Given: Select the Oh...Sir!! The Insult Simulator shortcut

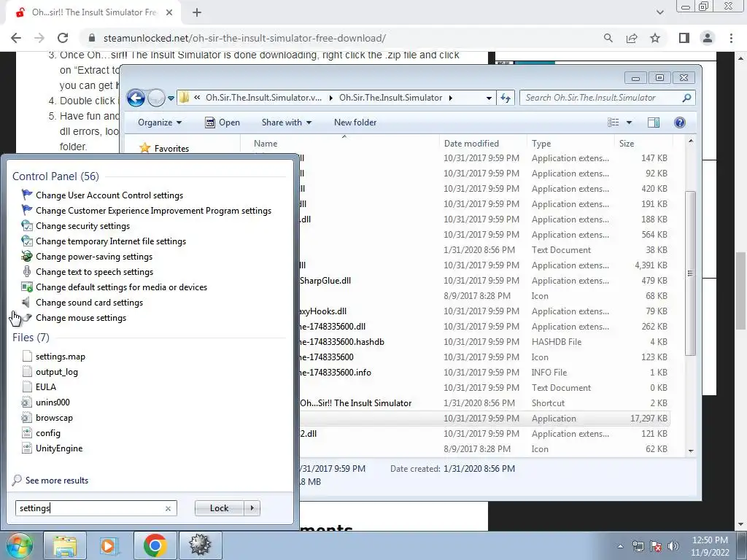Looking at the screenshot, I should click(x=355, y=402).
